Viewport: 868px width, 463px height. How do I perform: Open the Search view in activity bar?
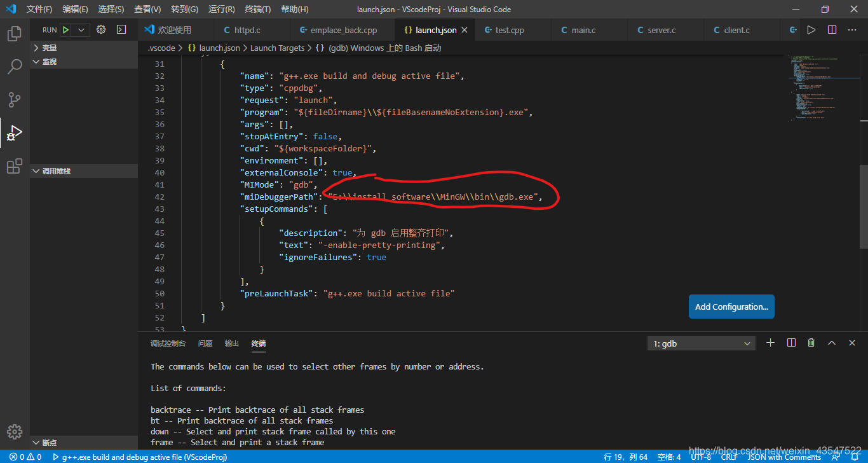[x=14, y=67]
